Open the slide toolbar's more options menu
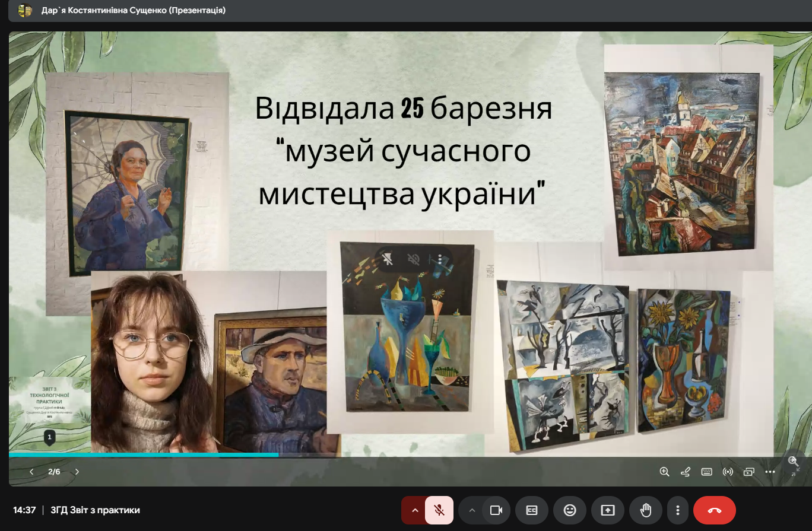 pyautogui.click(x=770, y=472)
